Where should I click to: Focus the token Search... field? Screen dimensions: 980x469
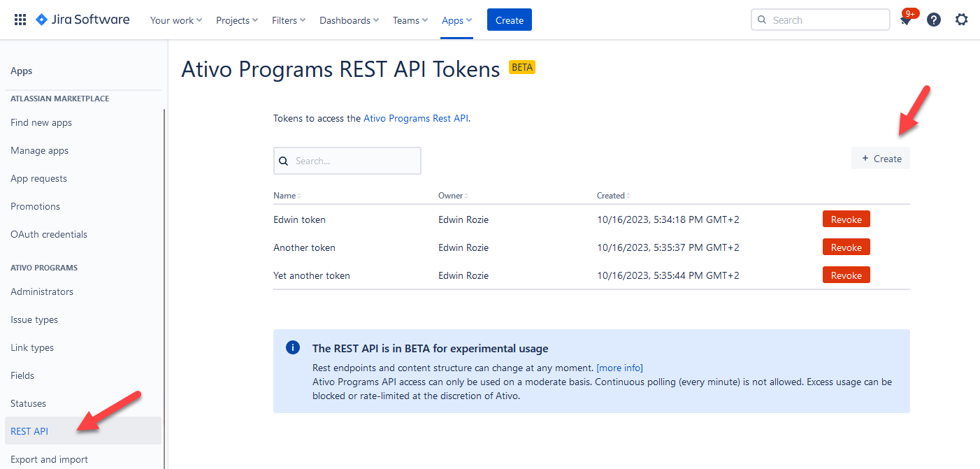tap(347, 161)
